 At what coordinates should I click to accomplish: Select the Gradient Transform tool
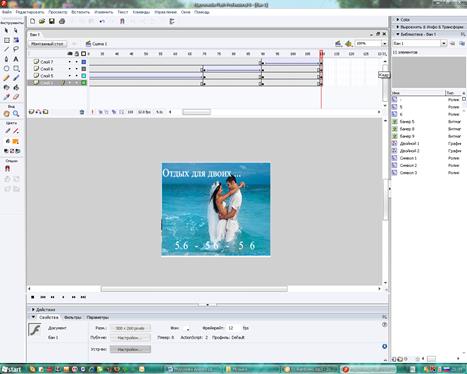click(x=16, y=40)
